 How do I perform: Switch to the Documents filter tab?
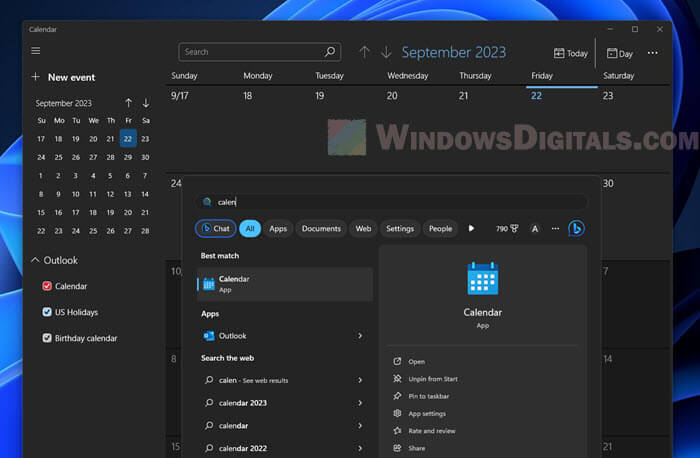[321, 229]
